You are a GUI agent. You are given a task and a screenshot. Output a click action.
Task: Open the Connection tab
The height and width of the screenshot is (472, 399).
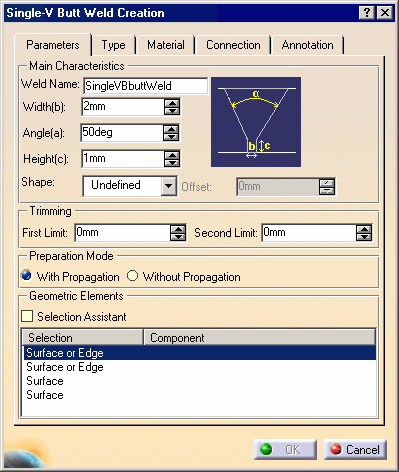coord(233,45)
